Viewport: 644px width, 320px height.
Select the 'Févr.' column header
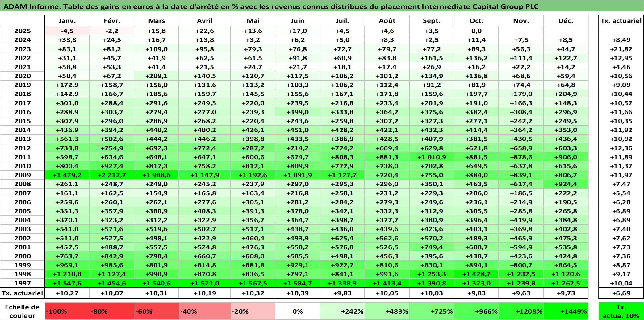pos(112,21)
